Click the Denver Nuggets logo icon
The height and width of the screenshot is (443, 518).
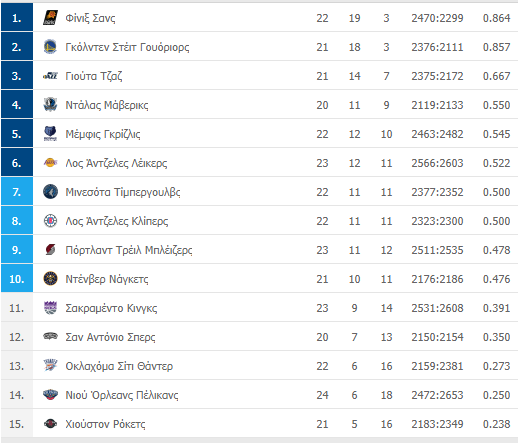pos(50,279)
